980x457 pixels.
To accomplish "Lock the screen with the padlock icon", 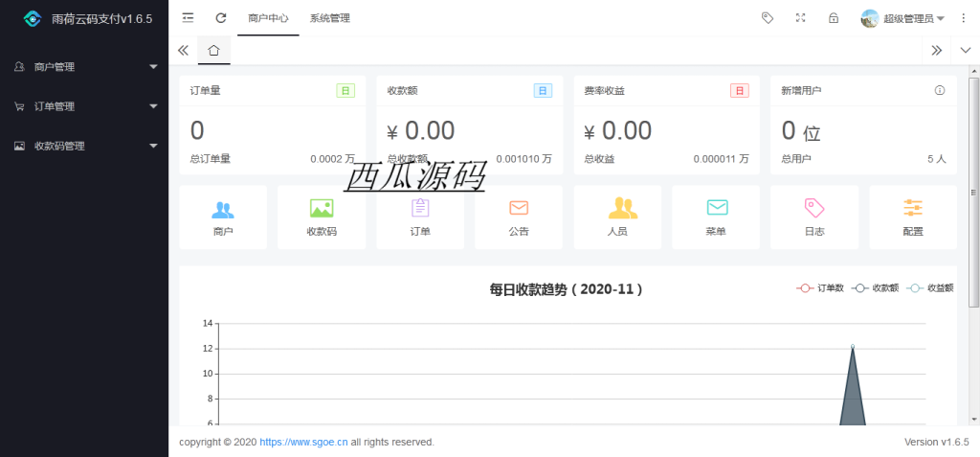I will pyautogui.click(x=834, y=18).
